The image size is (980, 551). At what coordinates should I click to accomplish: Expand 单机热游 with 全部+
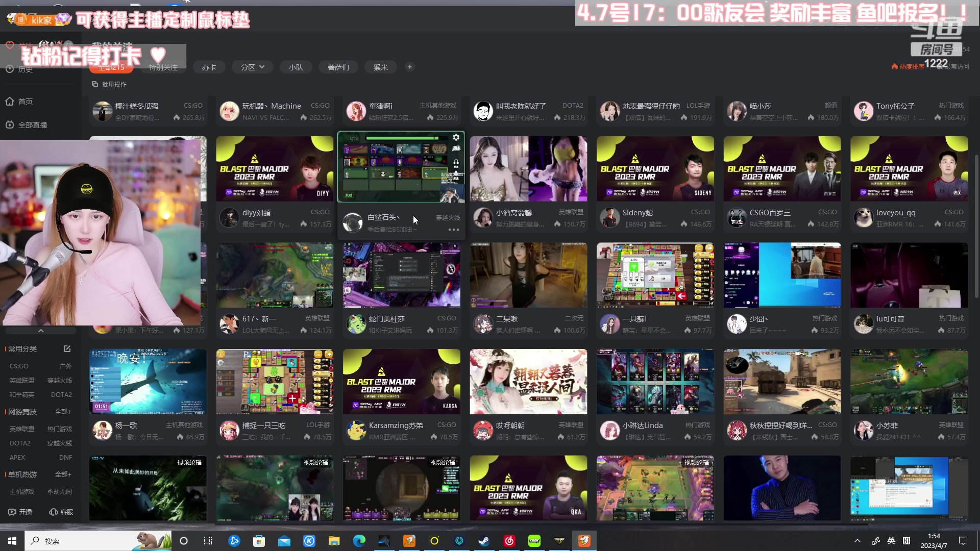[63, 474]
